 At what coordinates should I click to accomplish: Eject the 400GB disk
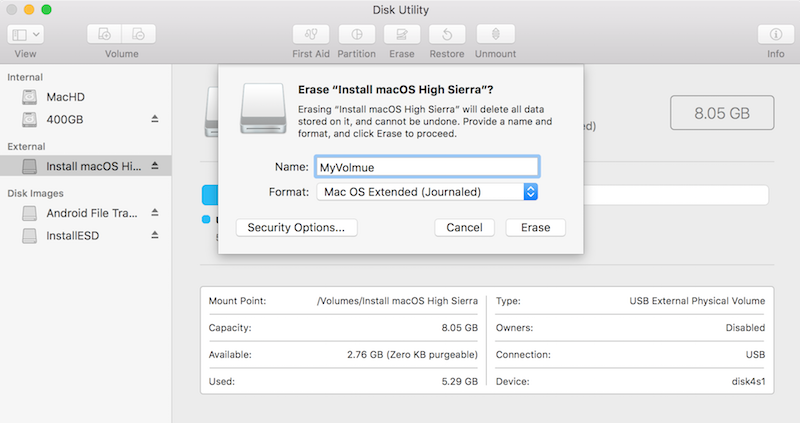coord(155,119)
